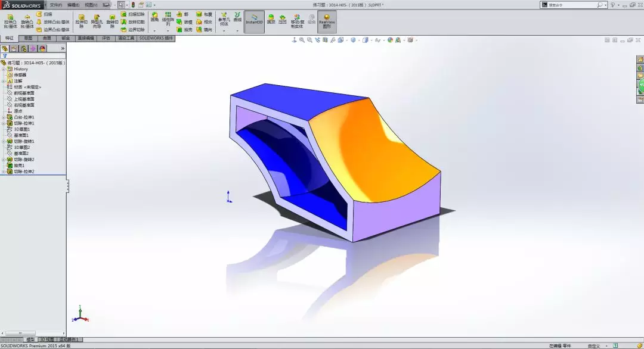644x349 pixels.
Task: Choose the 包覆 wrap tool
Action: coord(204,14)
